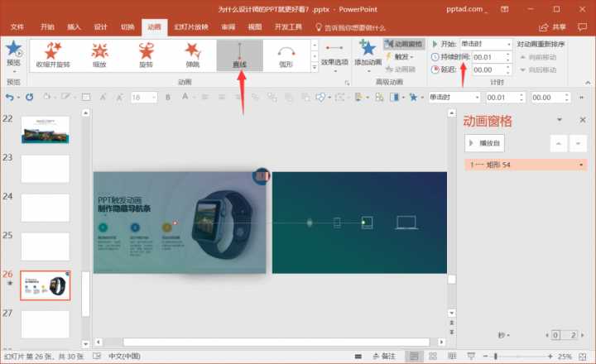Switch to the 设计 Design tab
The image size is (596, 364).
point(100,27)
